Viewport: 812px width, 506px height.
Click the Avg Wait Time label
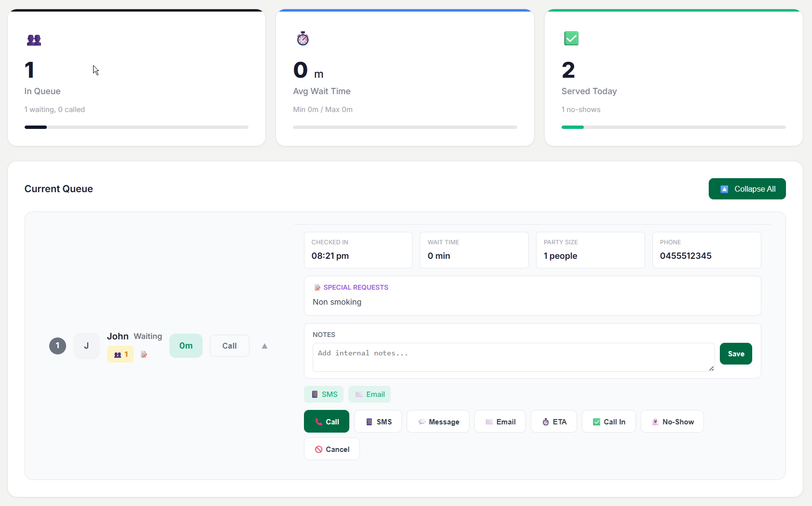[x=322, y=91]
